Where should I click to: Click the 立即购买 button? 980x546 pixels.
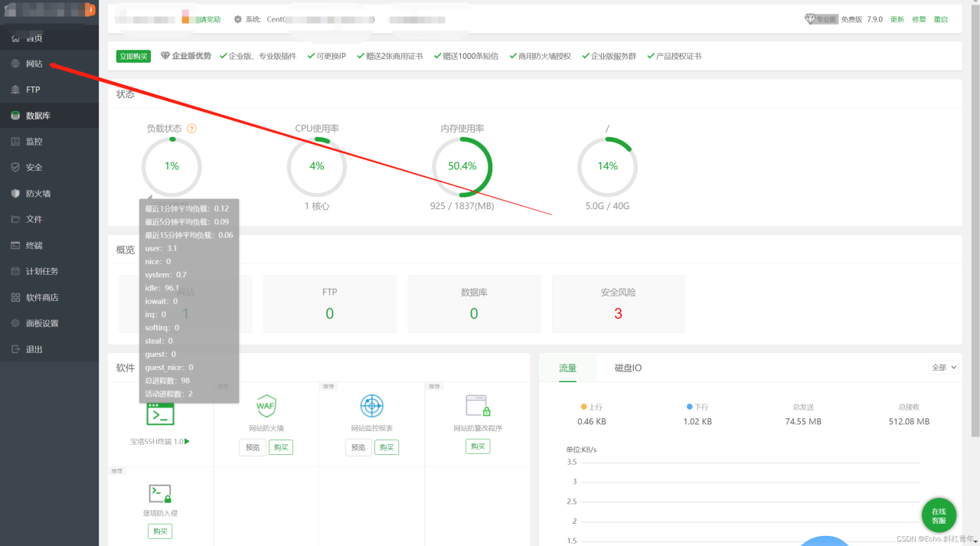tap(133, 56)
